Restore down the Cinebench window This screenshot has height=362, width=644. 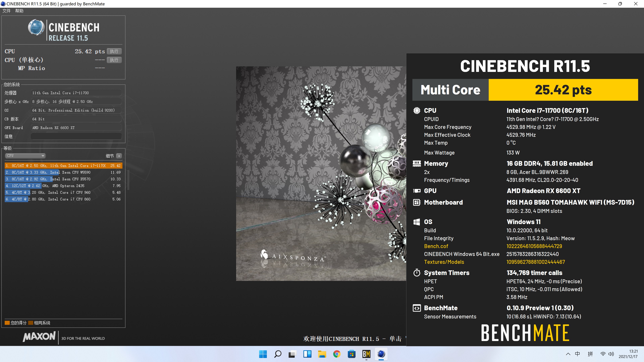tap(620, 4)
